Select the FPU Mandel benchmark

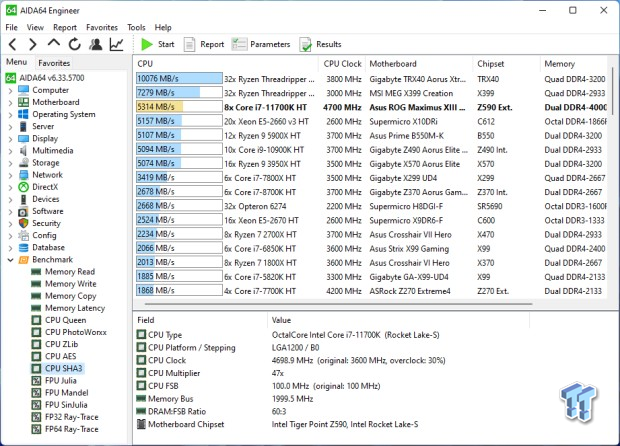(x=66, y=393)
